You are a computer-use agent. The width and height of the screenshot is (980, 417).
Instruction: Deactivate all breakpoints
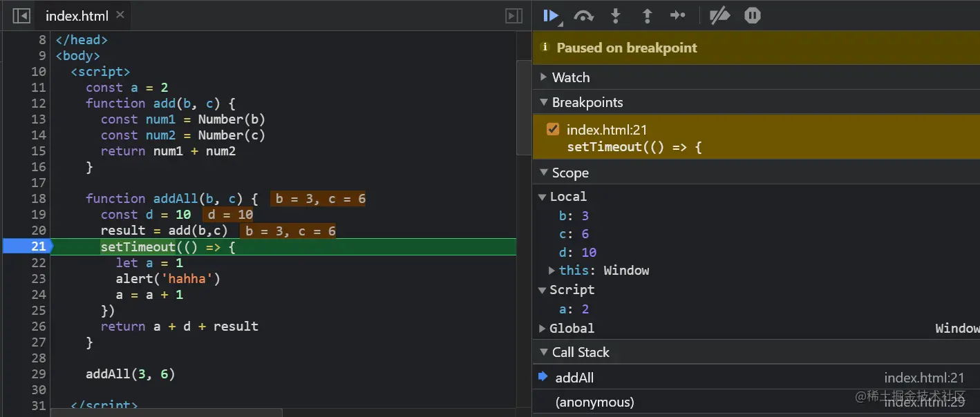719,16
